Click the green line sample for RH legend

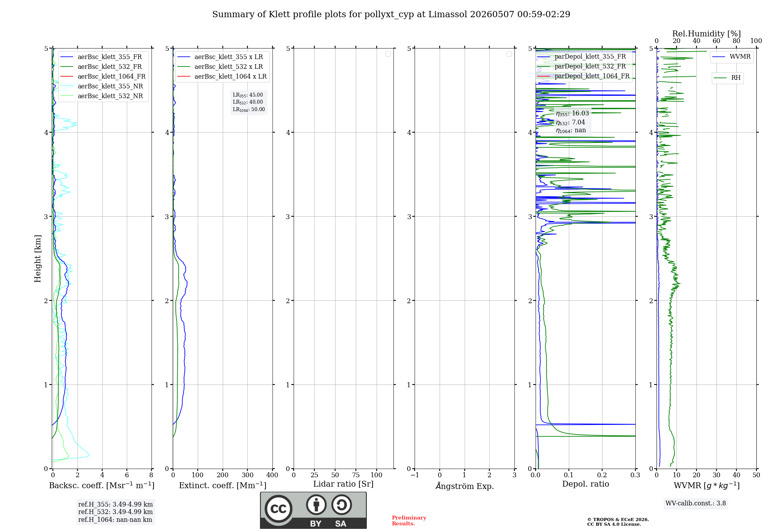(x=720, y=78)
